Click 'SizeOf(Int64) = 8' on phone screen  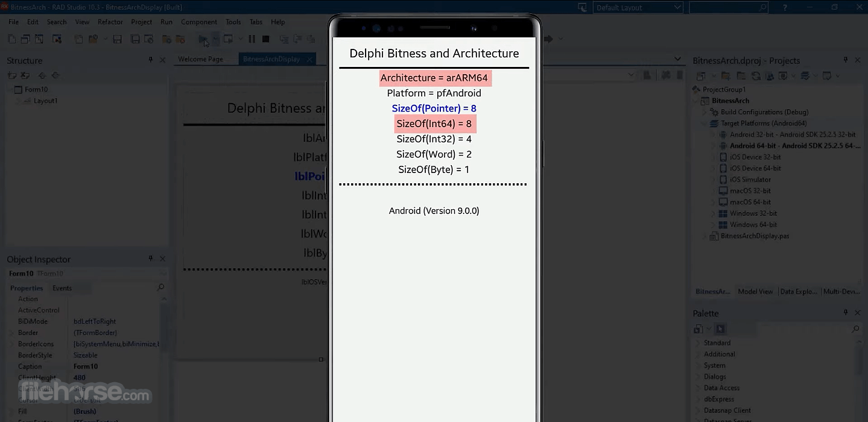click(x=434, y=124)
